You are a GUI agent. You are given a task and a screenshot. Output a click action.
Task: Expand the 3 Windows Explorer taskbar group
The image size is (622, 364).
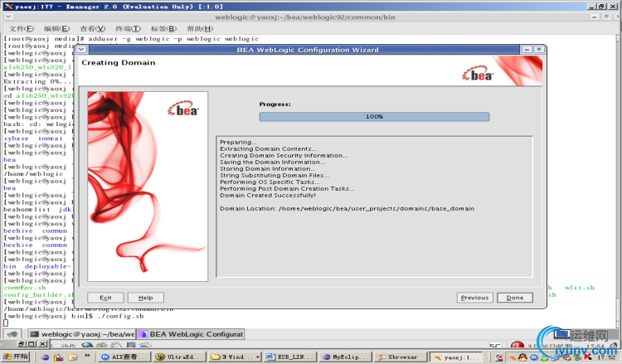[x=234, y=357]
